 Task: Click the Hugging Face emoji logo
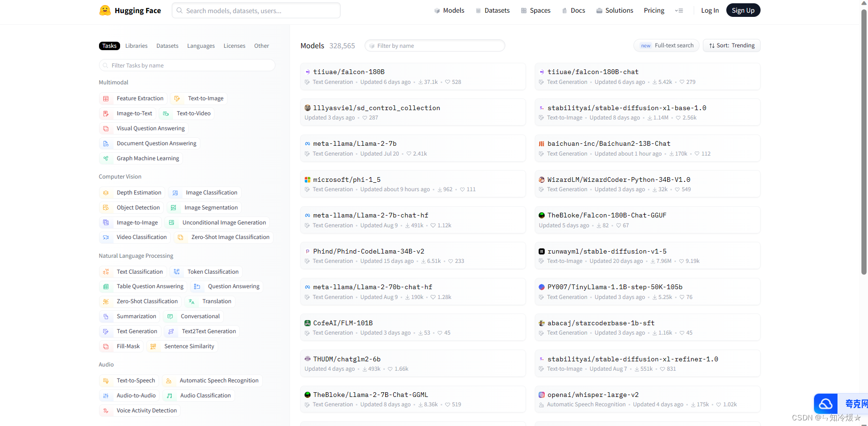tap(105, 10)
